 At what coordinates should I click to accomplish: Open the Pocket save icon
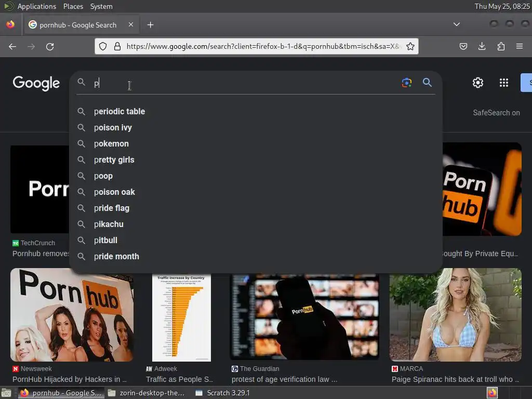coord(463,46)
